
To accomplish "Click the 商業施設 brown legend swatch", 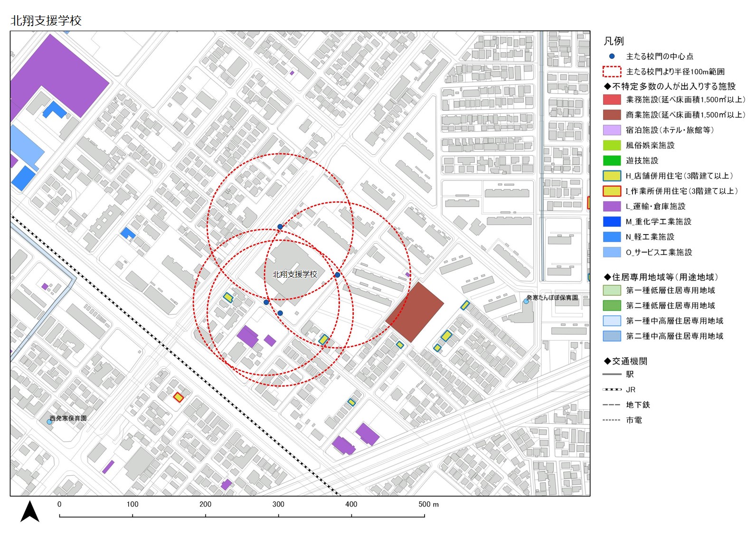I will point(612,115).
